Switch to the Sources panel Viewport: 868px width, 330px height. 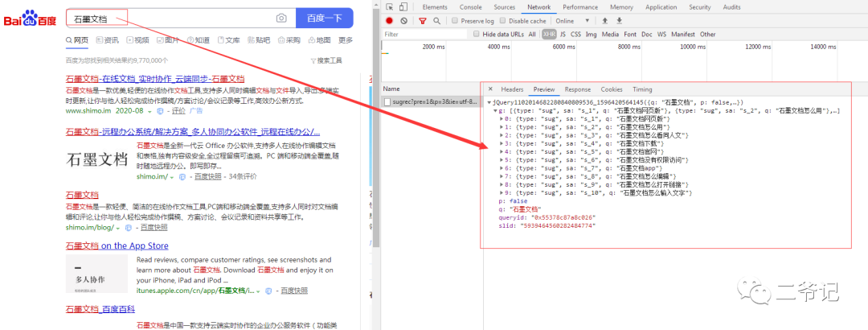tap(504, 7)
